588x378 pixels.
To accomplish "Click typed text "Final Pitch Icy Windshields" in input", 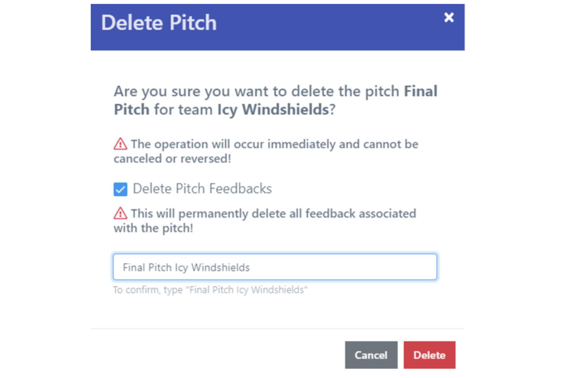I will pyautogui.click(x=186, y=267).
